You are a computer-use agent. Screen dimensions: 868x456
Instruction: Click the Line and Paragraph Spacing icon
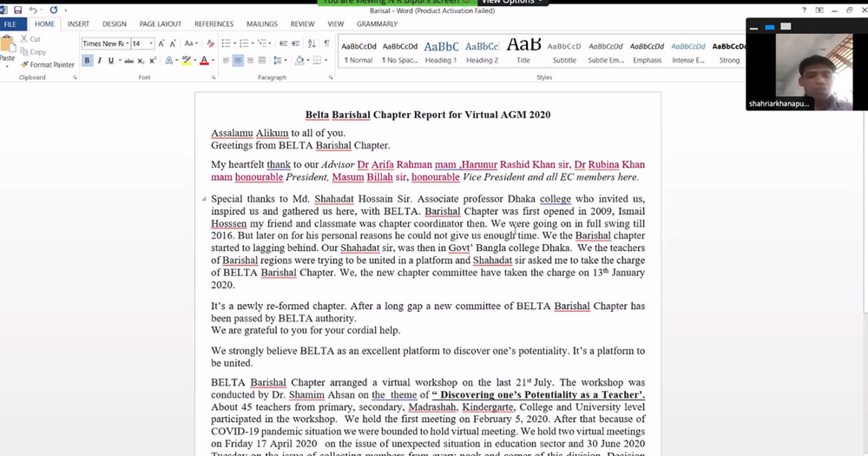[278, 61]
